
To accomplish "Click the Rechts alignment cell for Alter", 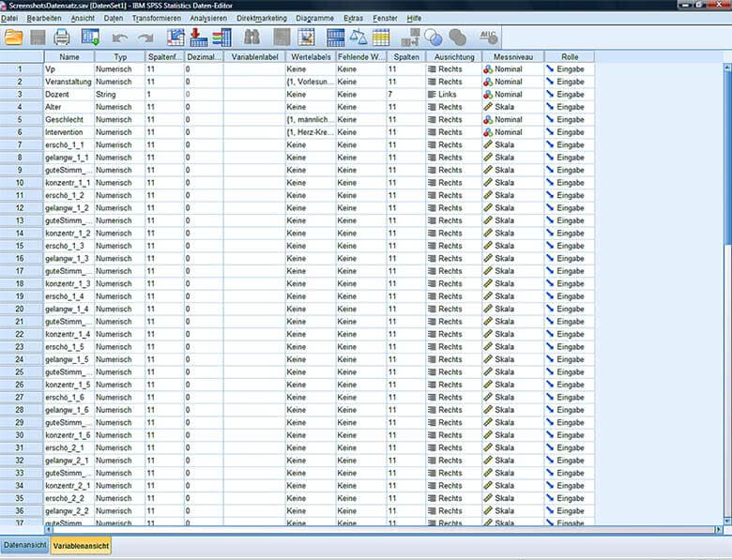I will [x=454, y=107].
